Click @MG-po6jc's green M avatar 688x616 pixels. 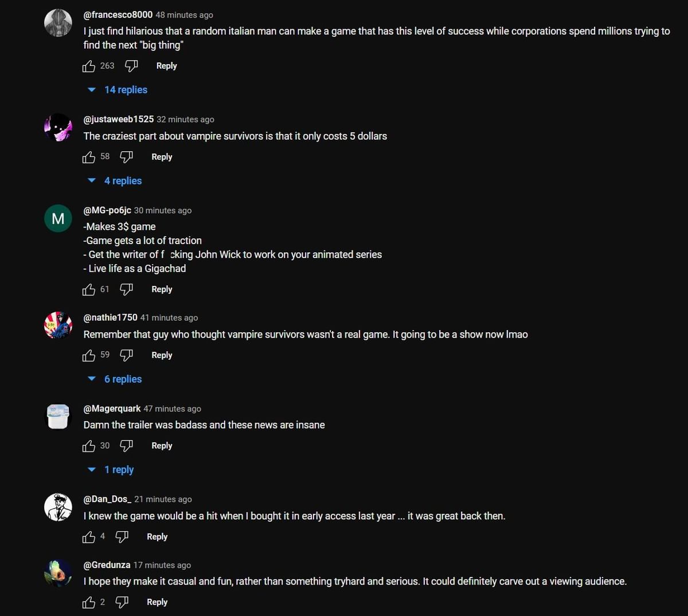(58, 218)
